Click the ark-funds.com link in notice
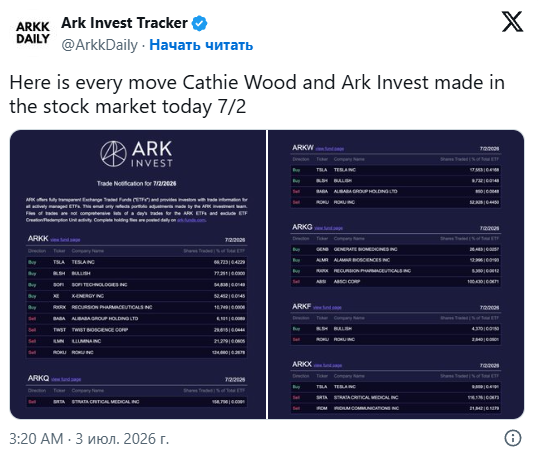538x451 pixels. pyautogui.click(x=191, y=220)
